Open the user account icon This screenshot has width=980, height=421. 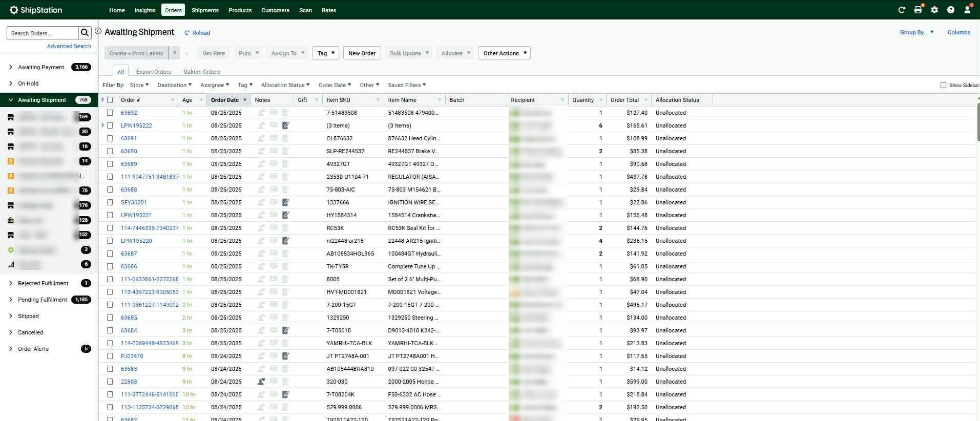967,10
